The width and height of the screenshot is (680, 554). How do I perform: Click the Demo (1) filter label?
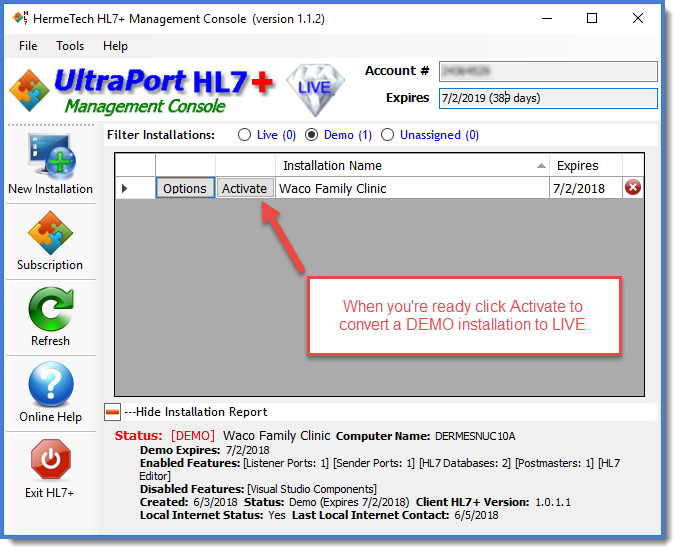348,135
